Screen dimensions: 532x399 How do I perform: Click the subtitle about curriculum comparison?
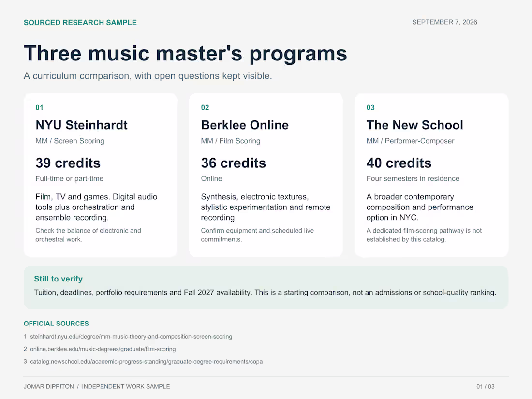pyautogui.click(x=148, y=75)
